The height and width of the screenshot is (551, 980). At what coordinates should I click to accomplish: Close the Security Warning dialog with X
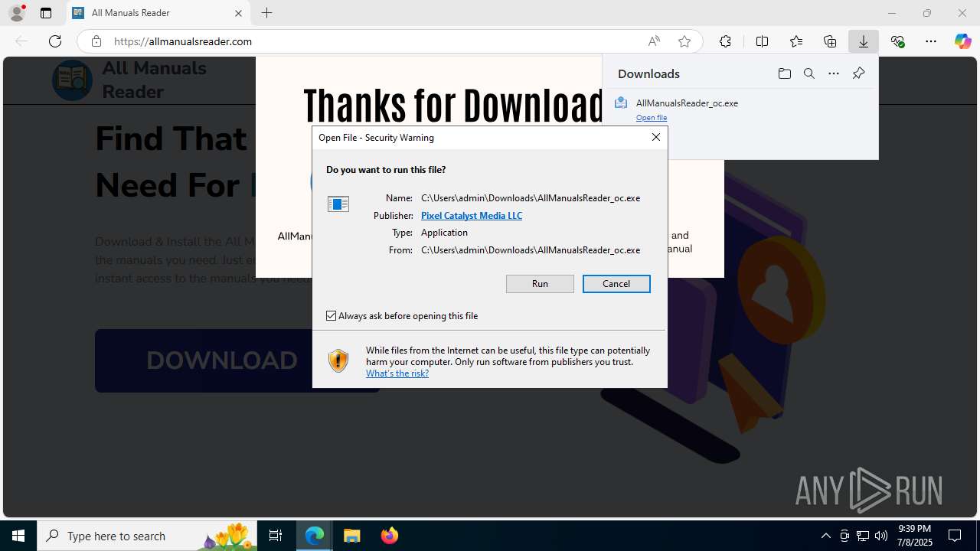click(656, 137)
